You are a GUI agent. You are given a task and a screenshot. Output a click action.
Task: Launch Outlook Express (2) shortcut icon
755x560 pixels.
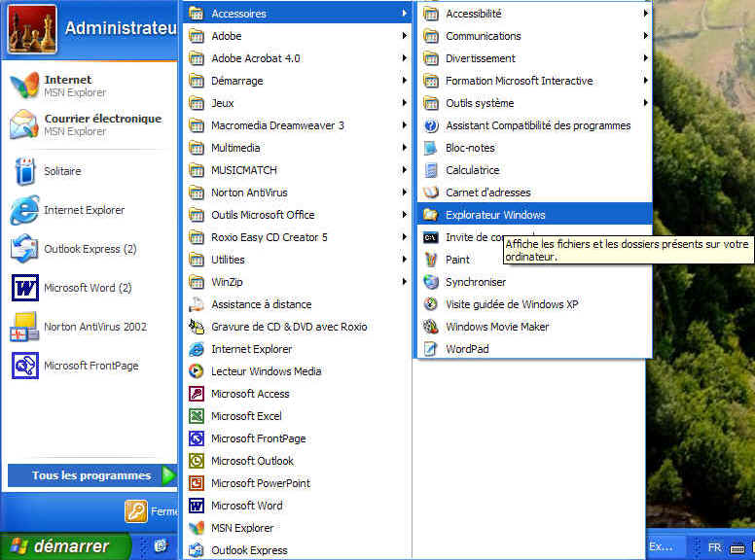coord(24,248)
